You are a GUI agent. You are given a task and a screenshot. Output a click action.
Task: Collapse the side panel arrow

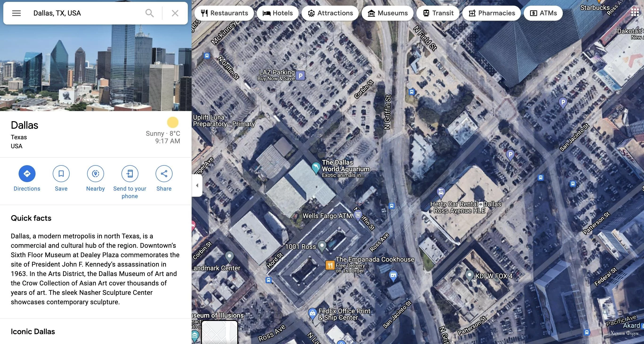[197, 185]
